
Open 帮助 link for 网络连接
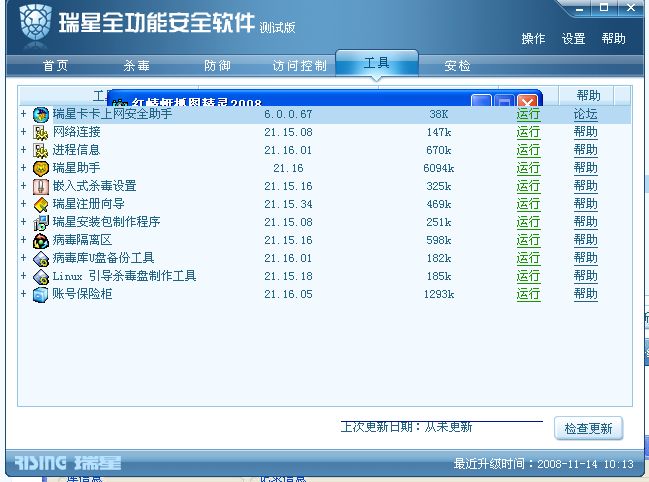586,132
